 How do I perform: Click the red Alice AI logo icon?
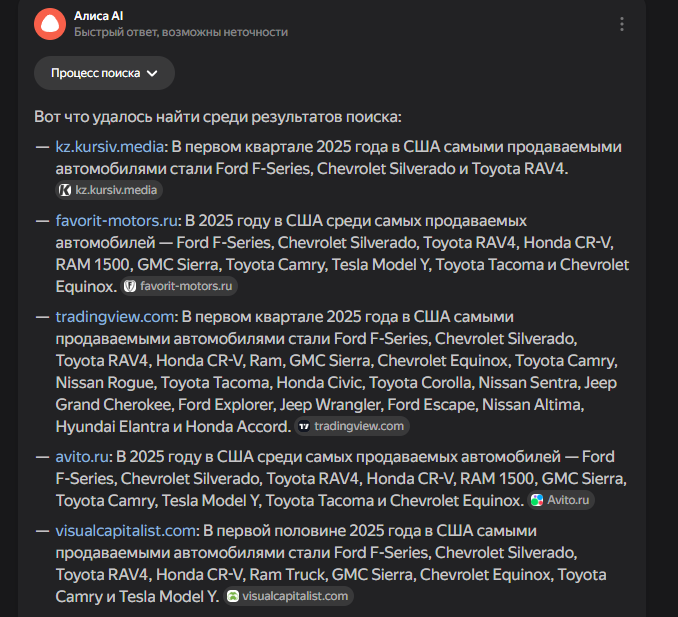[49, 24]
